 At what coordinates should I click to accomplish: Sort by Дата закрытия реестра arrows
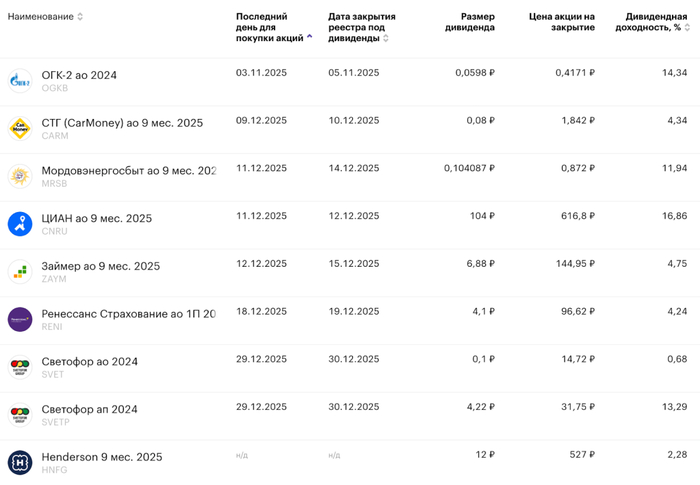pyautogui.click(x=386, y=38)
